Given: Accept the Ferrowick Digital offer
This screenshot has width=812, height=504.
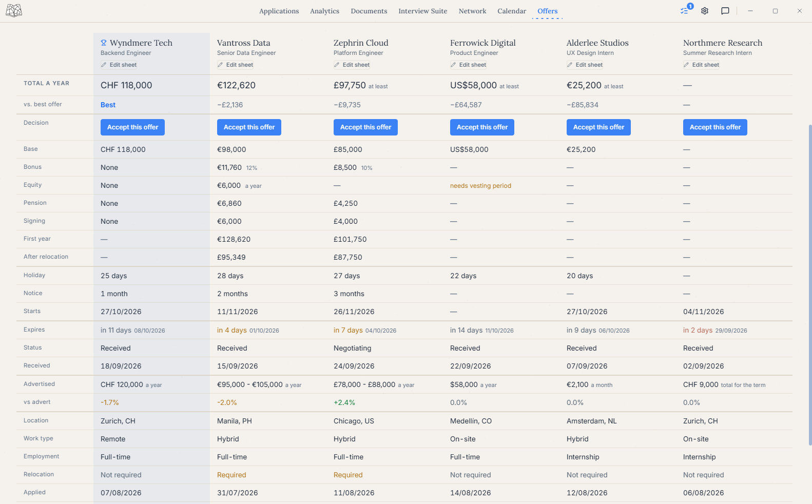Looking at the screenshot, I should [x=482, y=127].
